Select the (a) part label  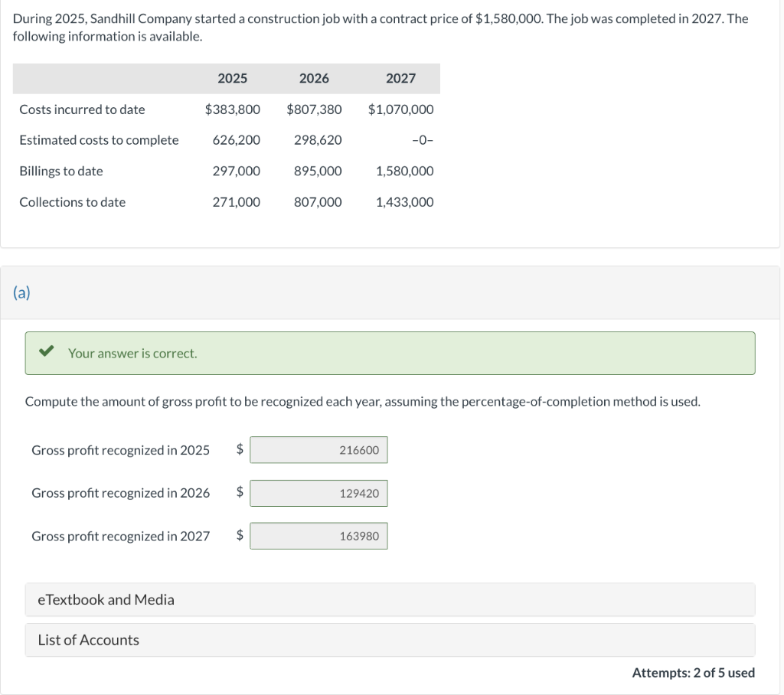21,292
